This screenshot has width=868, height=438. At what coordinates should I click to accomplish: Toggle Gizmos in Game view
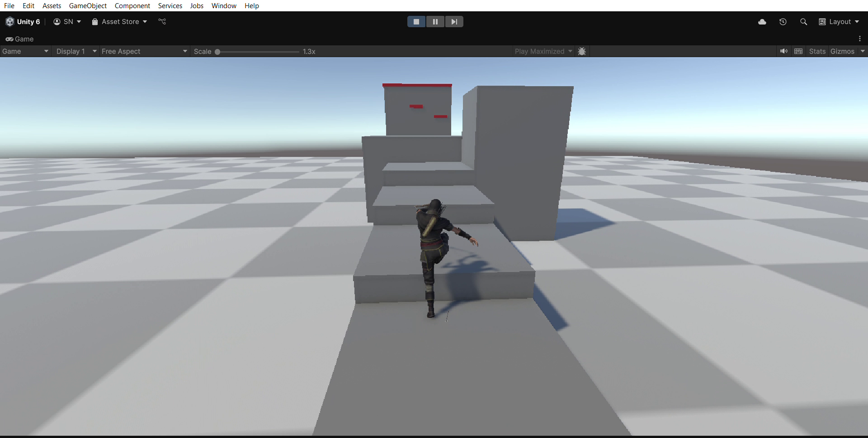(842, 51)
